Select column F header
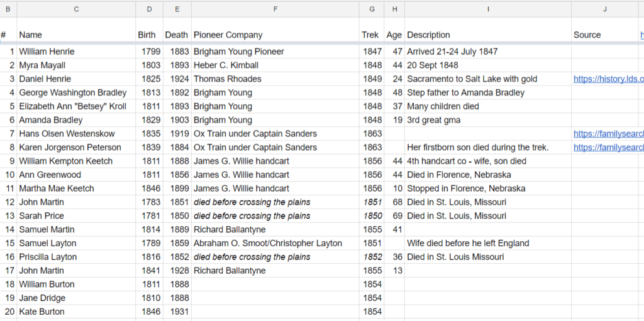Screen dimensions: 644x321 coord(275,9)
